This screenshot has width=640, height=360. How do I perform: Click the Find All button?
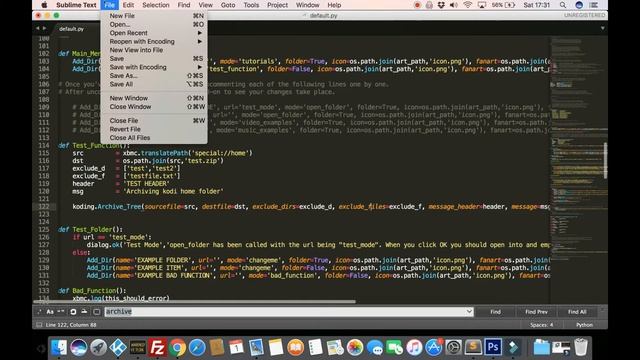point(577,312)
